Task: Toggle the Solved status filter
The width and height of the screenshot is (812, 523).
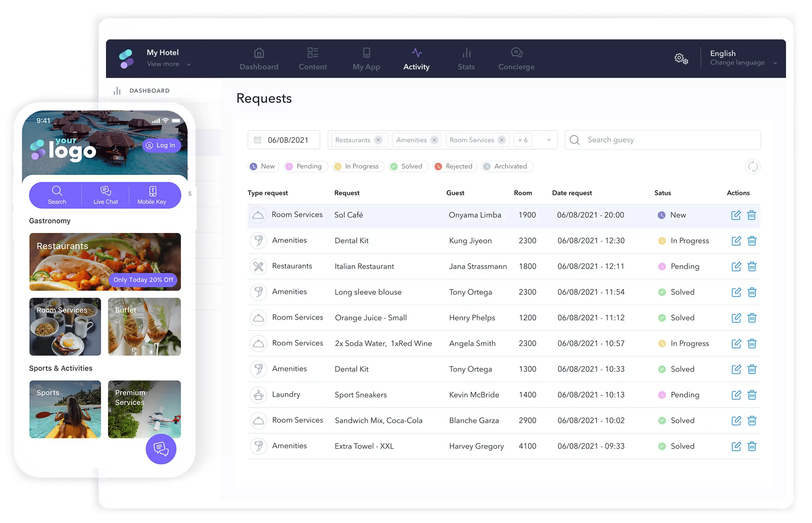Action: click(x=408, y=166)
